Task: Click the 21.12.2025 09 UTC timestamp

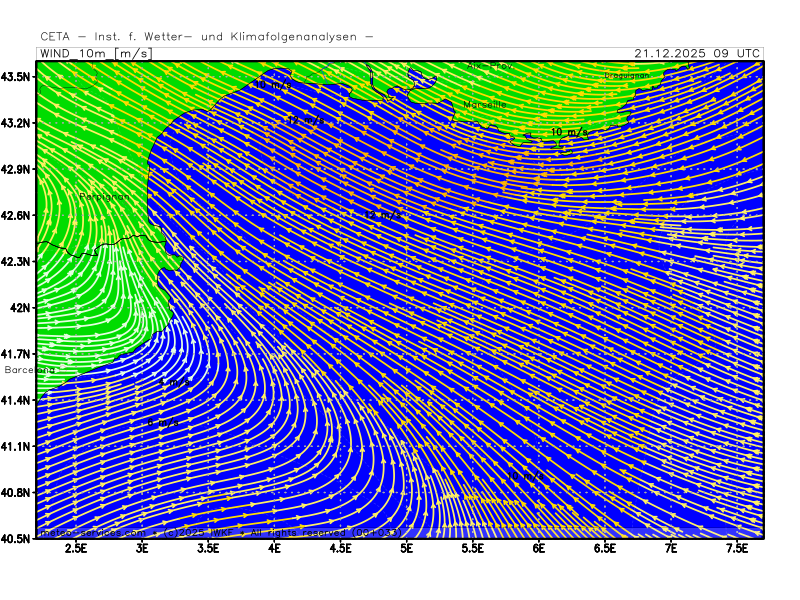Action: [697, 53]
